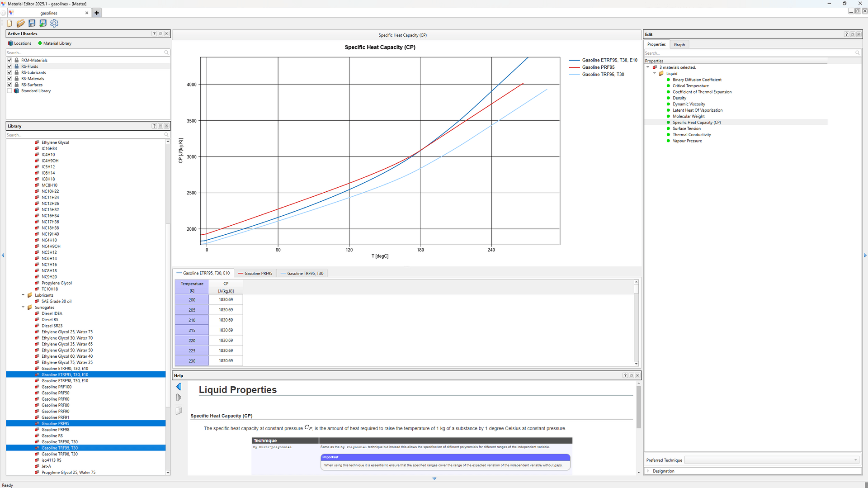
Task: Create a new material file
Action: click(x=9, y=24)
